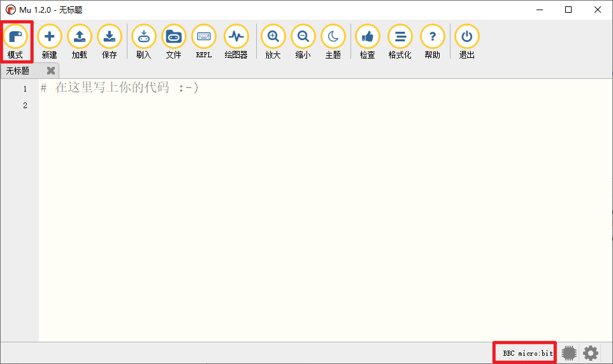Screen dimensions: 613x364
Task: Select the 无标题 file tab
Action: (x=18, y=71)
